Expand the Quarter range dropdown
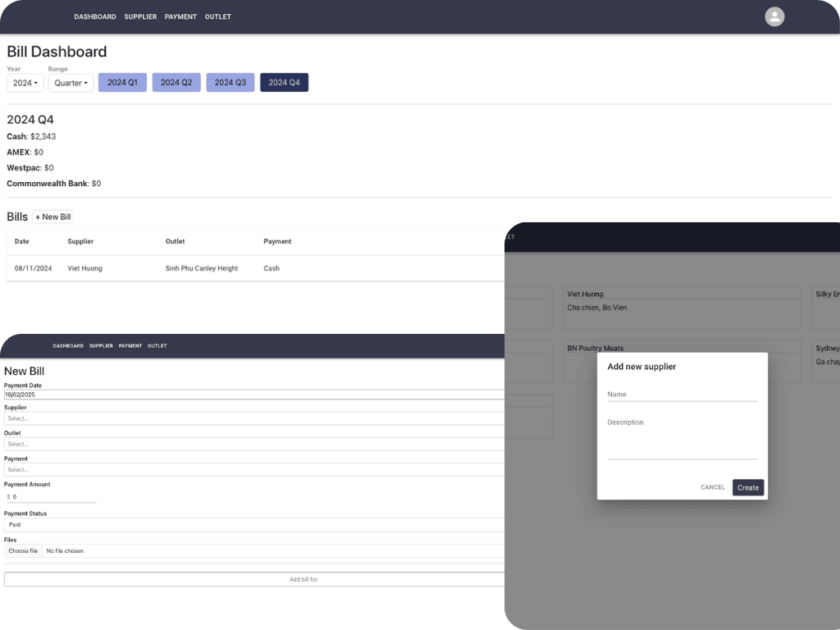The height and width of the screenshot is (630, 840). pyautogui.click(x=71, y=83)
